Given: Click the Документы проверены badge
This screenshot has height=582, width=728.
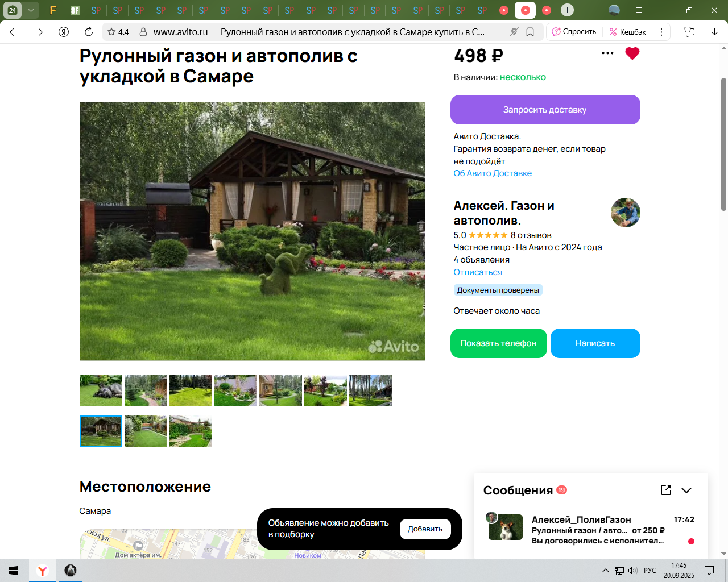Looking at the screenshot, I should (498, 290).
